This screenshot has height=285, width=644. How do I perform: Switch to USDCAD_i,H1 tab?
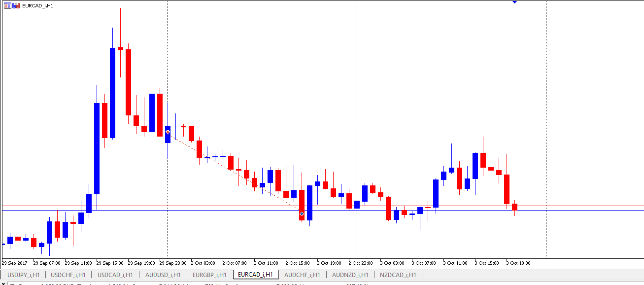tap(115, 275)
